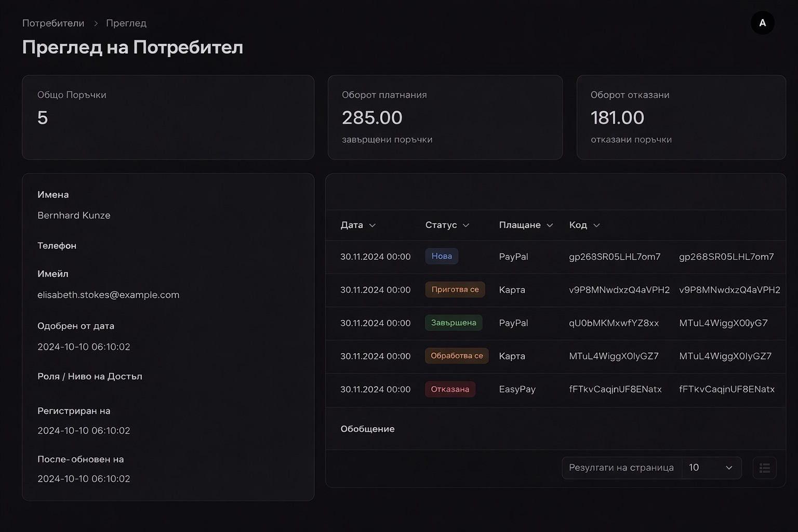Screen dimensions: 798x532
Task: Click the Обработва се status badge
Action: pyautogui.click(x=457, y=356)
